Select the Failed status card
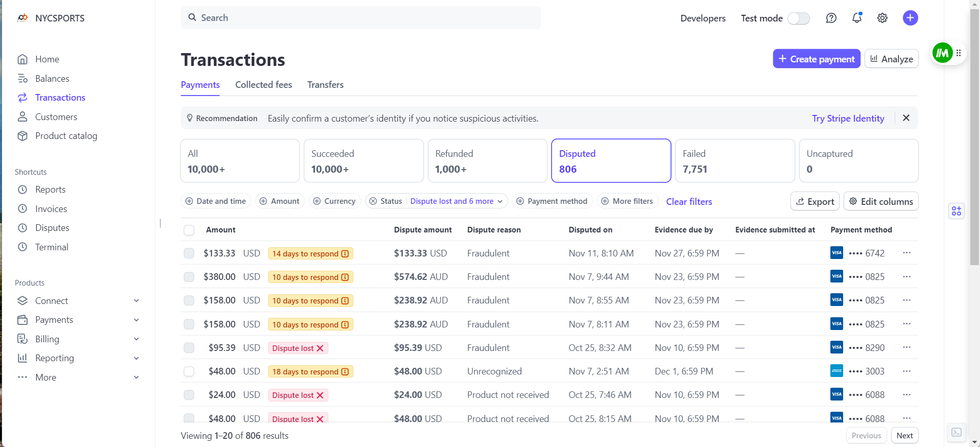The image size is (980, 447). [735, 161]
